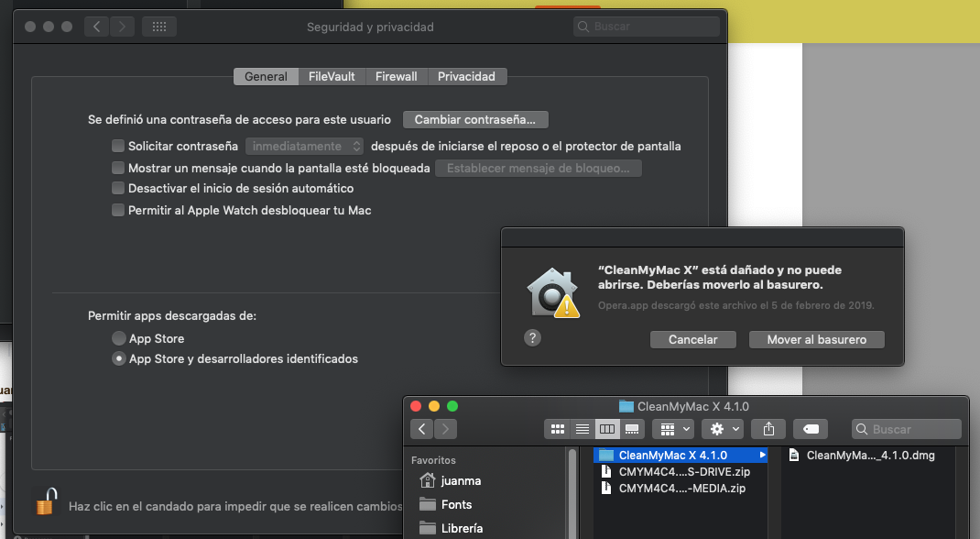Click the Finder edit tags icon
Image resolution: width=980 pixels, height=539 pixels.
click(811, 429)
